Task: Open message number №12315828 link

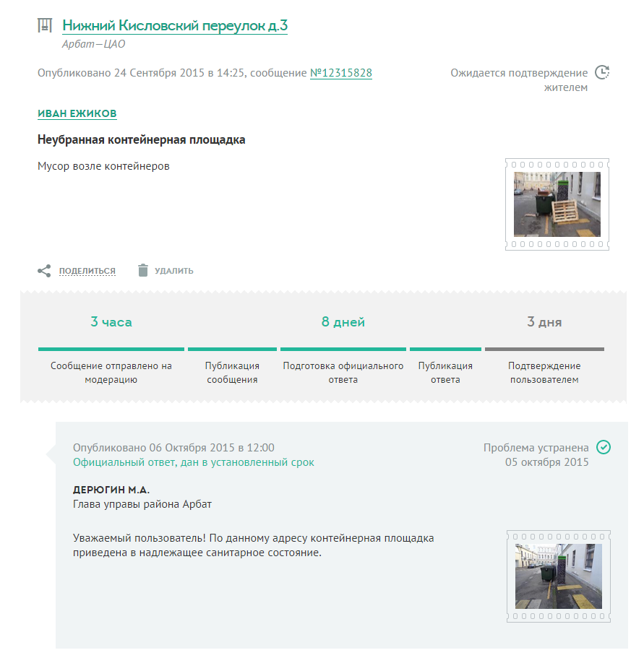Action: (x=341, y=73)
